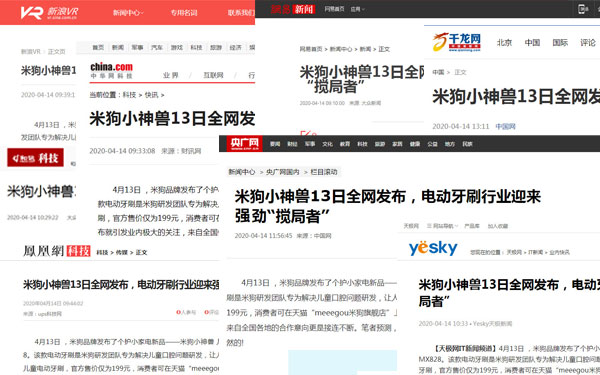The width and height of the screenshot is (600, 375).
Task: Open 产品库 link on yesky top bar
Action: coord(471,226)
